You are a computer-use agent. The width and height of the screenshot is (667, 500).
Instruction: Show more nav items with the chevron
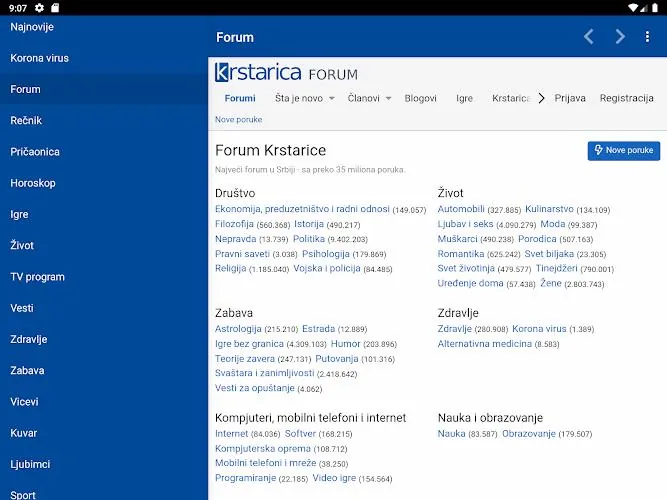[541, 98]
